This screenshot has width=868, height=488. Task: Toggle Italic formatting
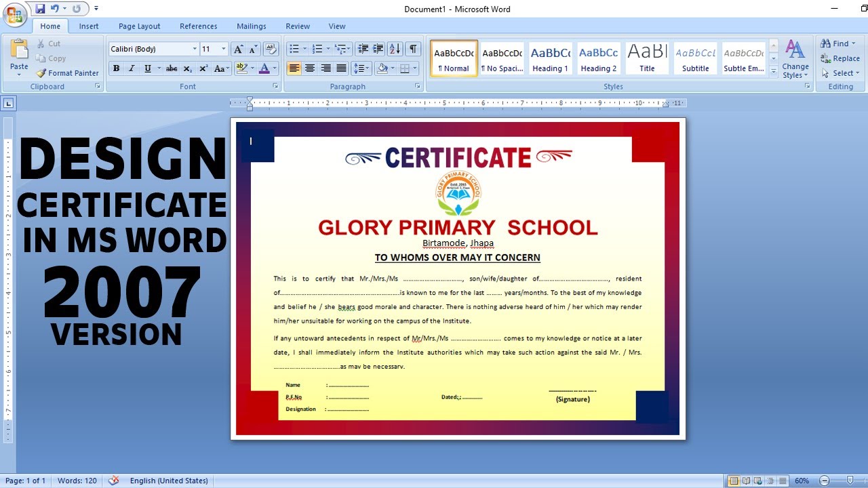point(132,68)
